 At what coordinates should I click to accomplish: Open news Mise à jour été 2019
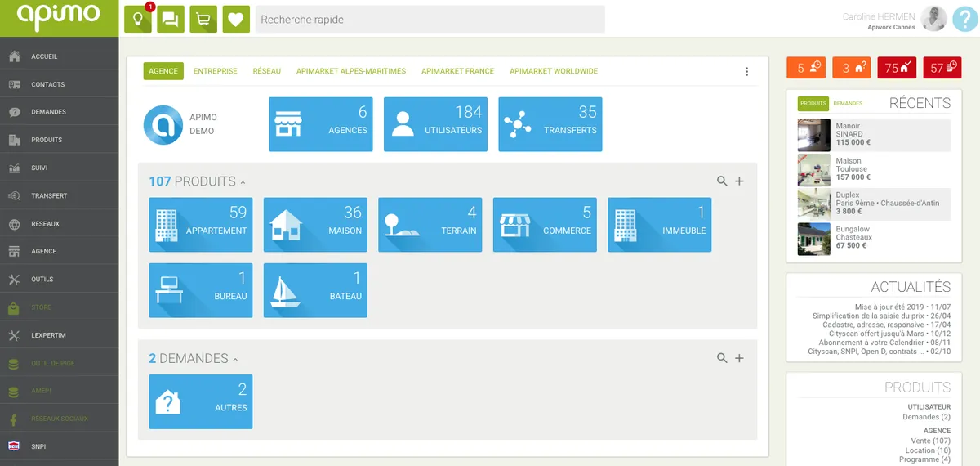point(902,307)
